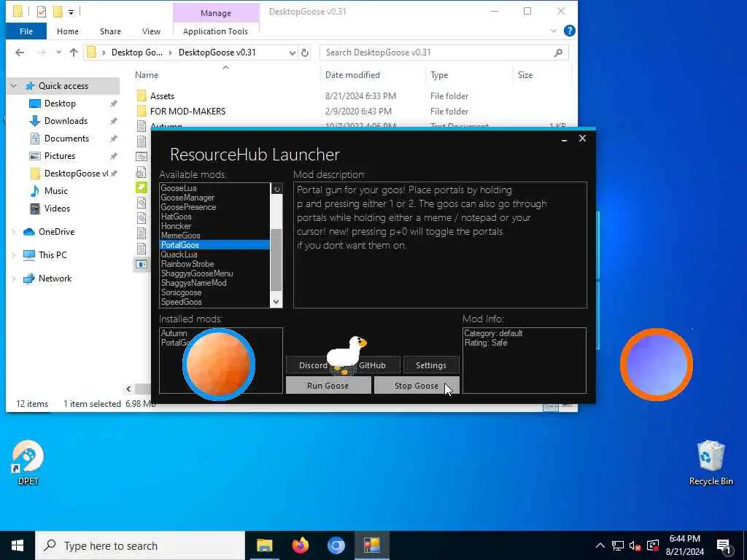Minimize the ResourceHub Launcher window

[x=564, y=139]
